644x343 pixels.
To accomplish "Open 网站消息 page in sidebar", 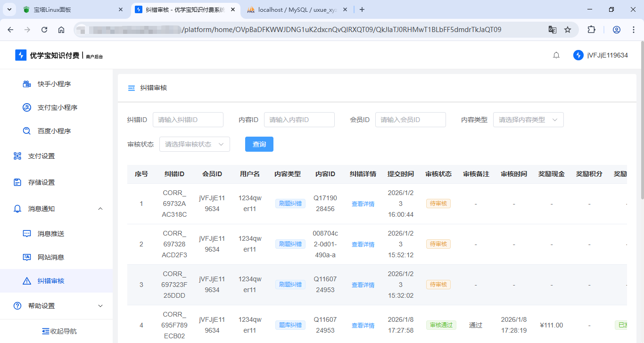I will click(50, 257).
